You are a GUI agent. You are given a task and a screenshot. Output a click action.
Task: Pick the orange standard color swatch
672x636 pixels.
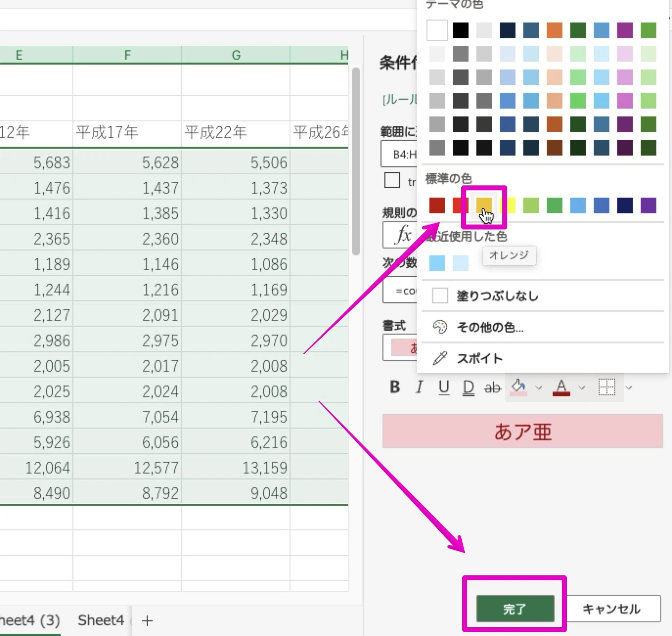click(484, 205)
